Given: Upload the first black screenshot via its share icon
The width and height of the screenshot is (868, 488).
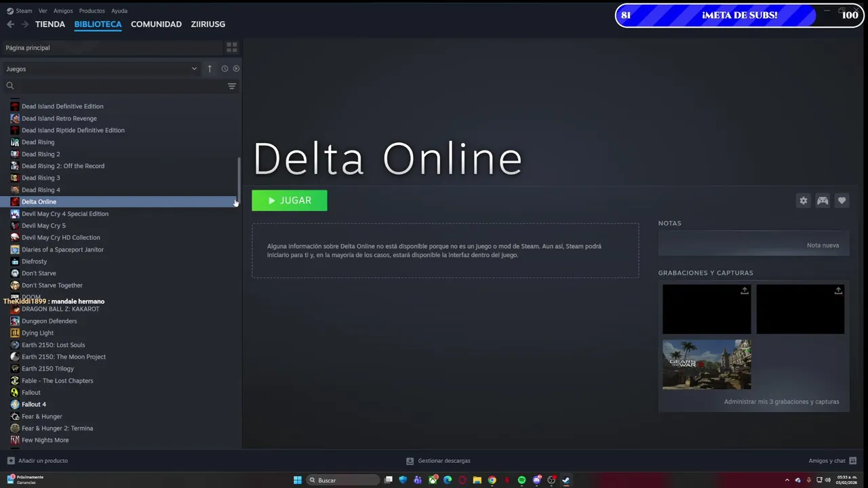Looking at the screenshot, I should point(744,291).
